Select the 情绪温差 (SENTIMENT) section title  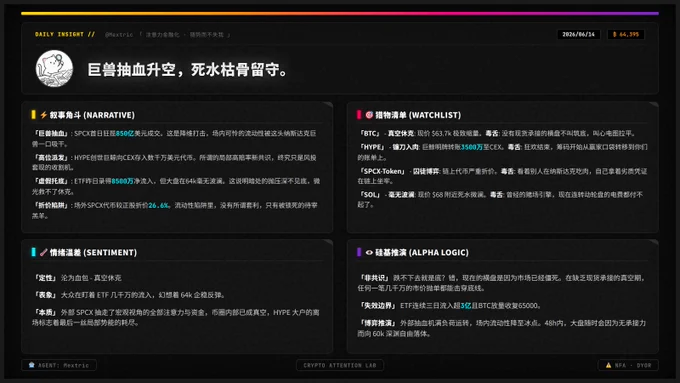tap(93, 252)
